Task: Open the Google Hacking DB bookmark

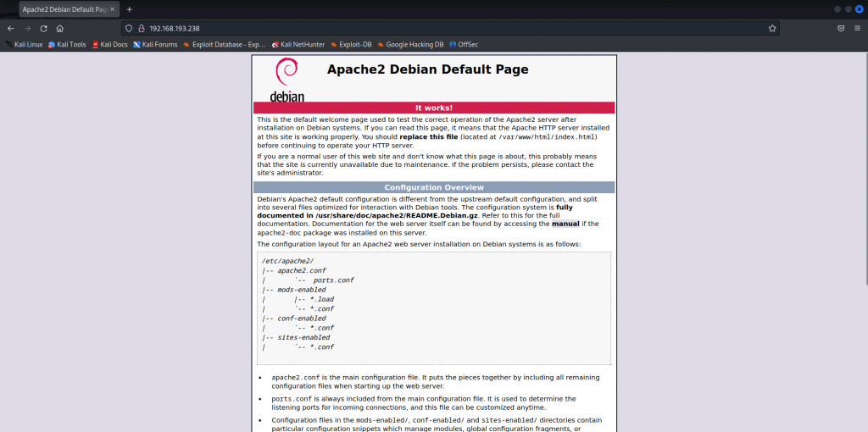Action: pos(410,44)
